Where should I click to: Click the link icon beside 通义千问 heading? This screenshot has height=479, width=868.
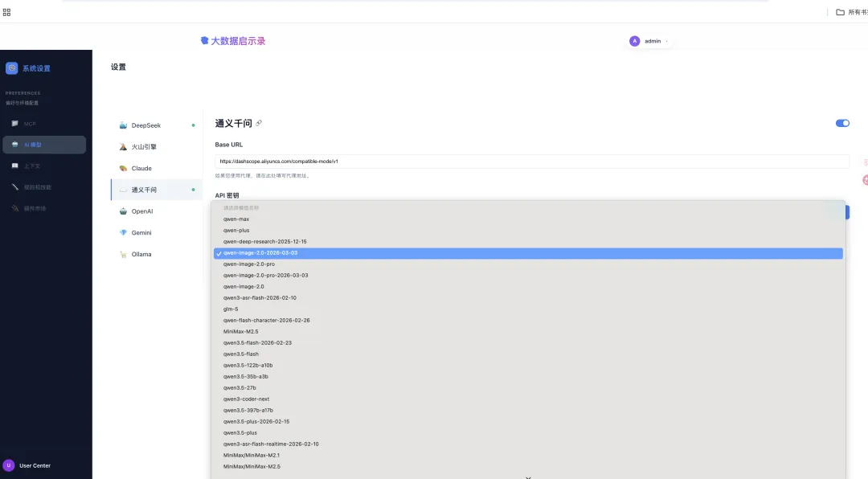point(259,124)
